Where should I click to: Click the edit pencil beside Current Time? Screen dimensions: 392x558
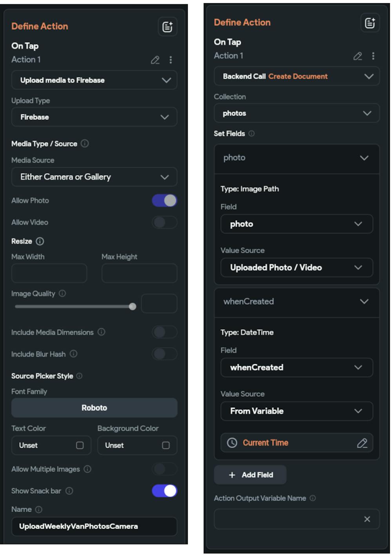(363, 443)
